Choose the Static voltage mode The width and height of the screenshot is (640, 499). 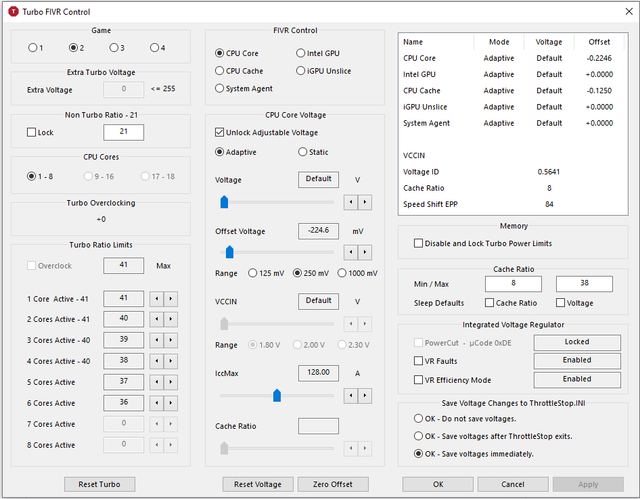(x=302, y=152)
